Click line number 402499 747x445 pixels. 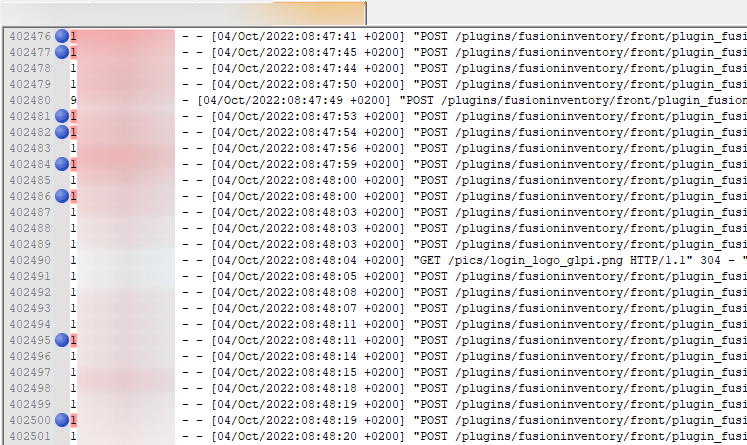30,404
